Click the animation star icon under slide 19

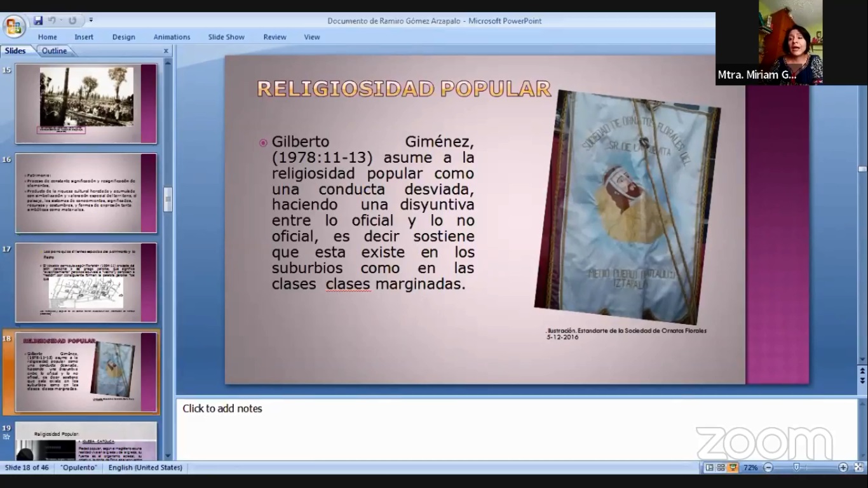pos(6,437)
